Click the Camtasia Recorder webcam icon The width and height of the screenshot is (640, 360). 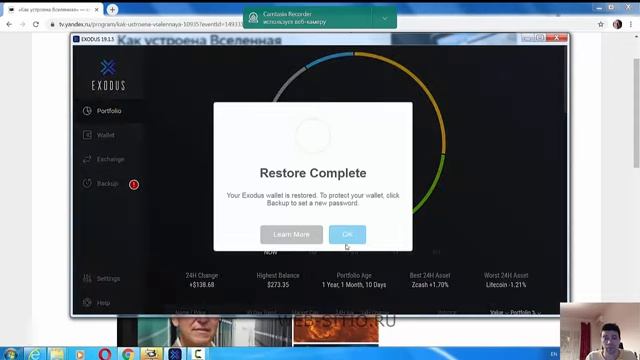(253, 18)
